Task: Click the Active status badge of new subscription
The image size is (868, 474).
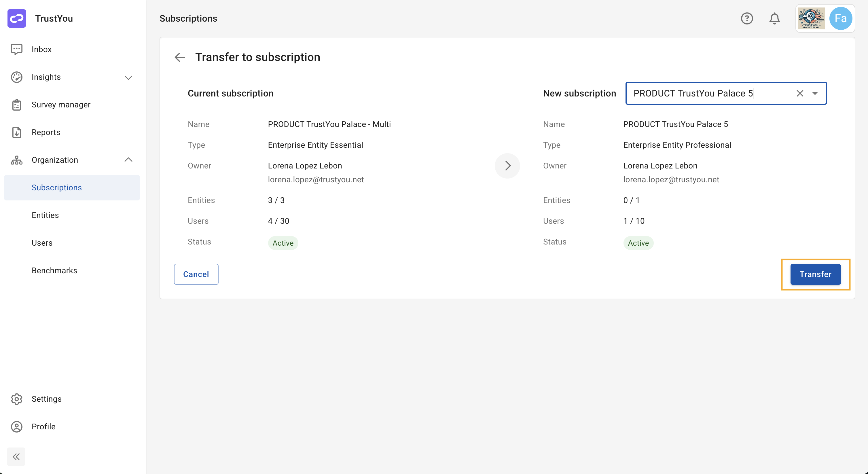Action: click(x=638, y=243)
